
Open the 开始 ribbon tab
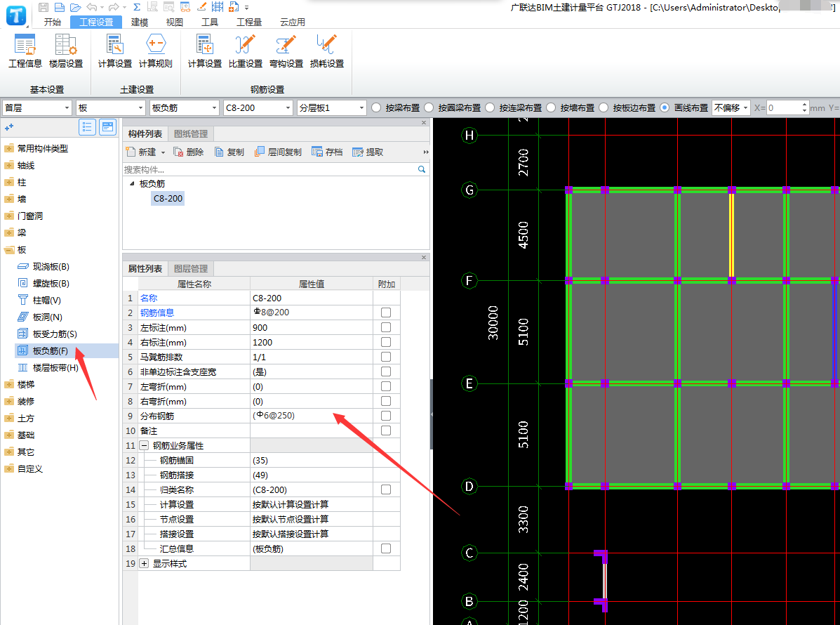click(x=53, y=22)
